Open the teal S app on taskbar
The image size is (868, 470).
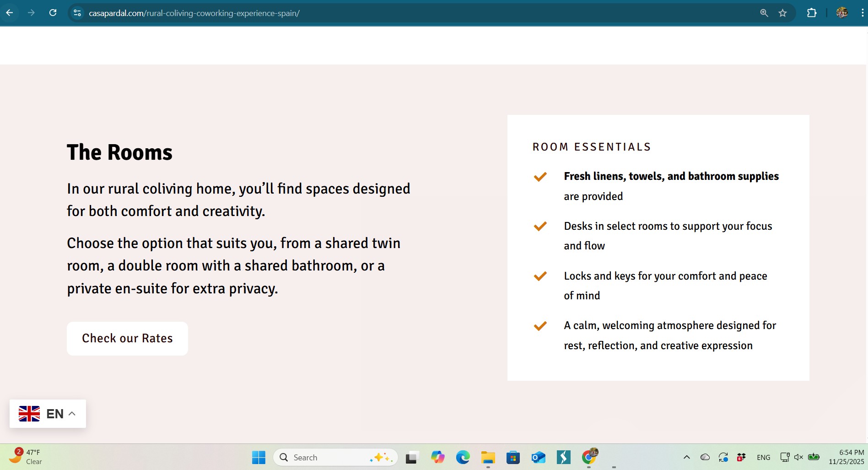563,457
